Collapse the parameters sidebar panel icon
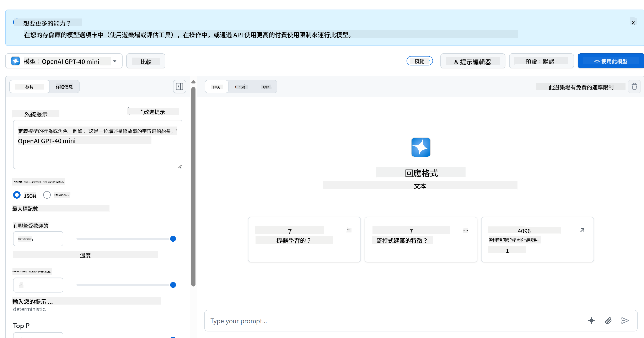 pyautogui.click(x=179, y=86)
